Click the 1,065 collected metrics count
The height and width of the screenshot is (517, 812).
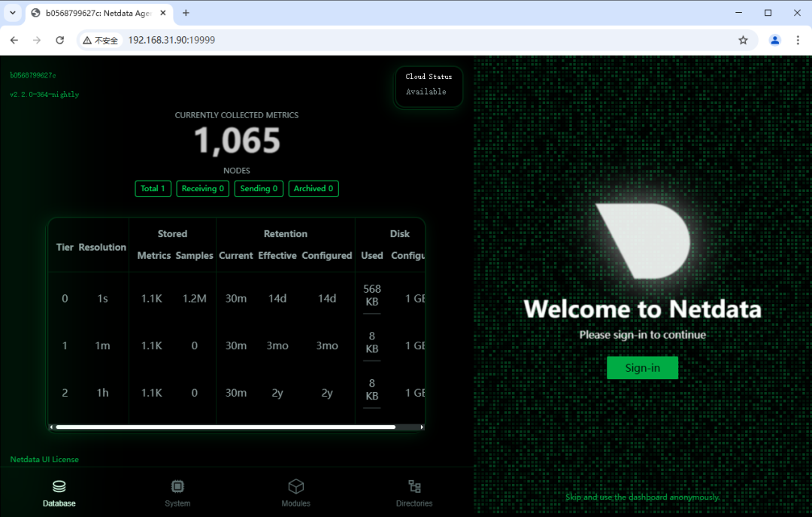(237, 141)
